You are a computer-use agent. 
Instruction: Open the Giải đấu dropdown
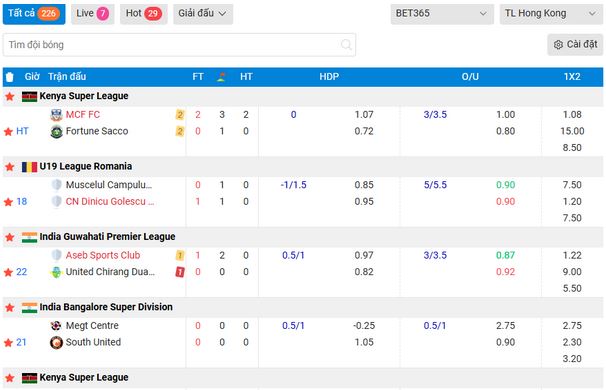pos(203,14)
